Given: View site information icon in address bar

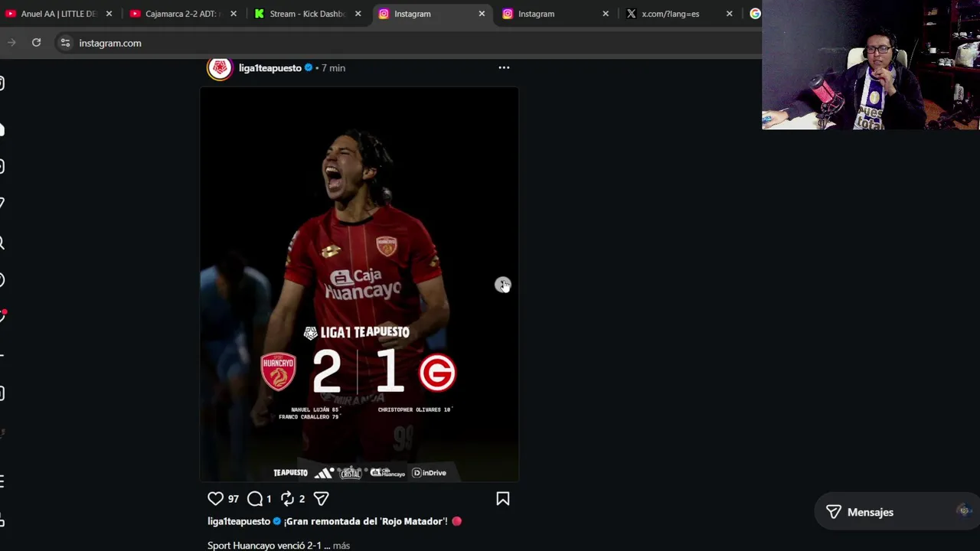Looking at the screenshot, I should (x=65, y=43).
